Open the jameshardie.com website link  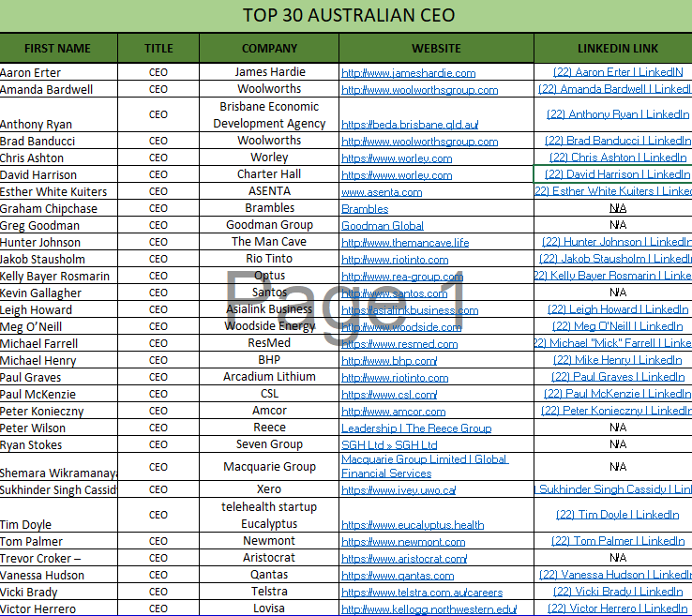tap(408, 73)
